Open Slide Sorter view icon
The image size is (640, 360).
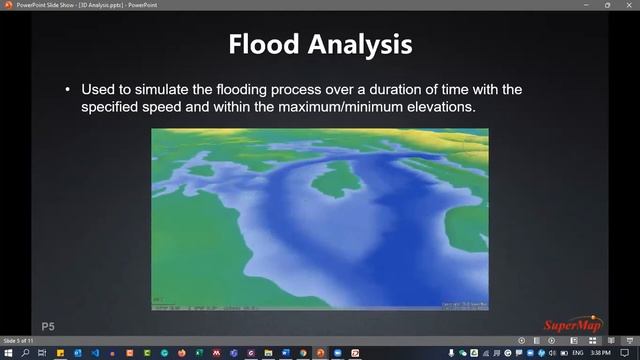click(593, 340)
